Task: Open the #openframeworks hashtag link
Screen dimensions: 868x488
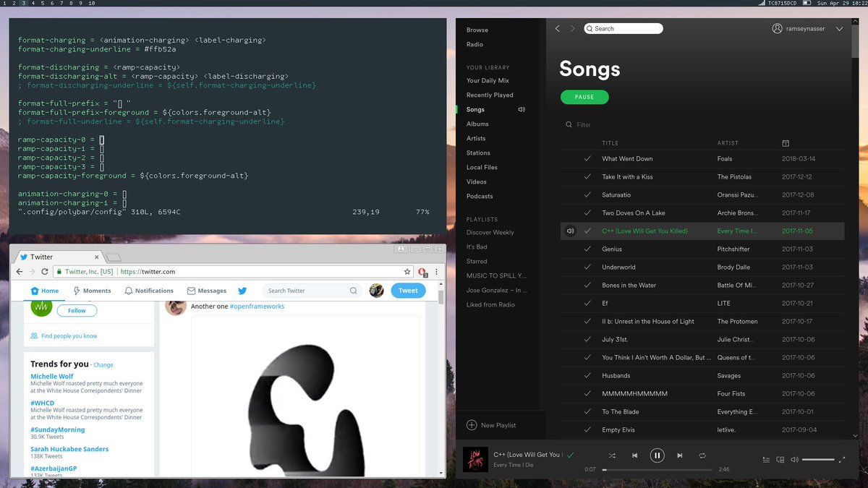Action: (257, 307)
